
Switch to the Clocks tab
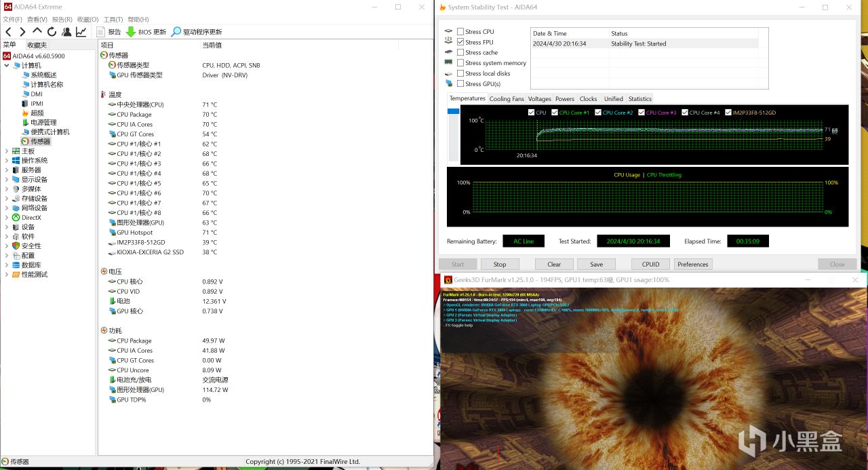coord(589,99)
